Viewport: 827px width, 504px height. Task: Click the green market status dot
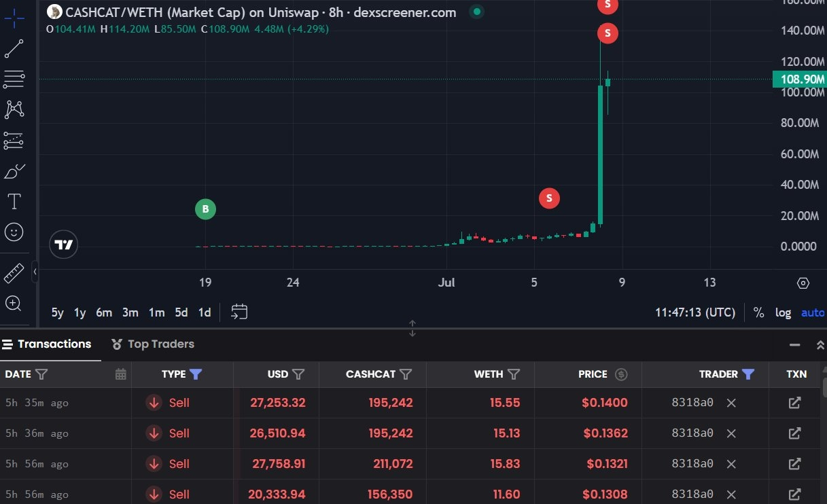pos(477,12)
